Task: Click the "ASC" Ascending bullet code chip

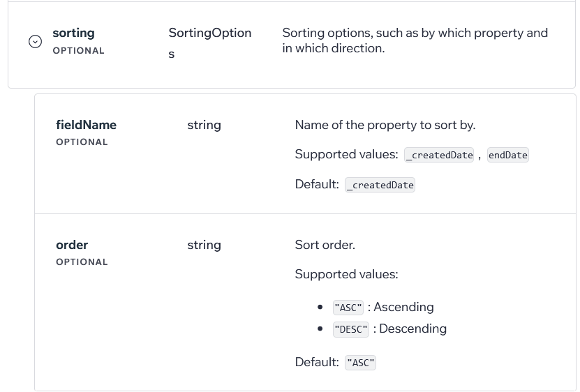Action: (x=348, y=308)
